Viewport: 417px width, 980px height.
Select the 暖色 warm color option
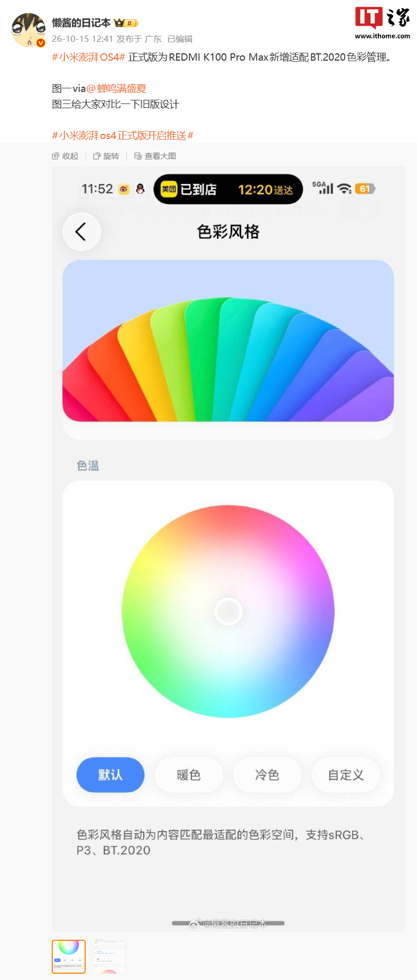pyautogui.click(x=189, y=775)
